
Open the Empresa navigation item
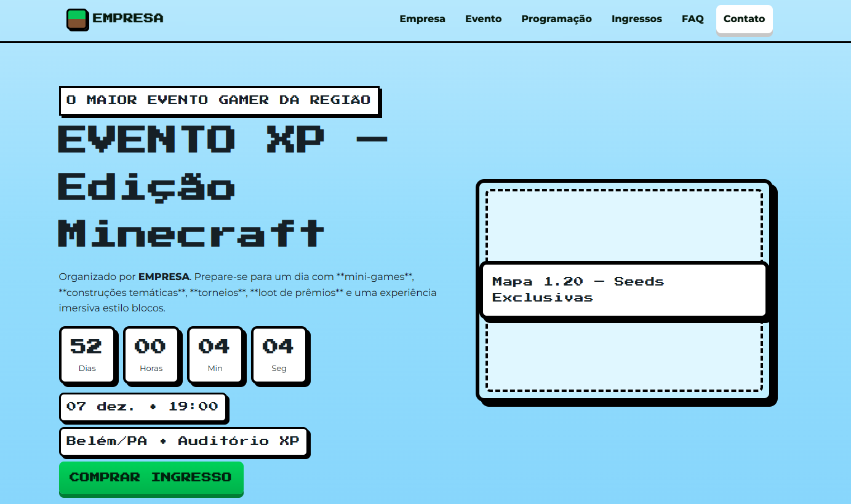tap(422, 19)
